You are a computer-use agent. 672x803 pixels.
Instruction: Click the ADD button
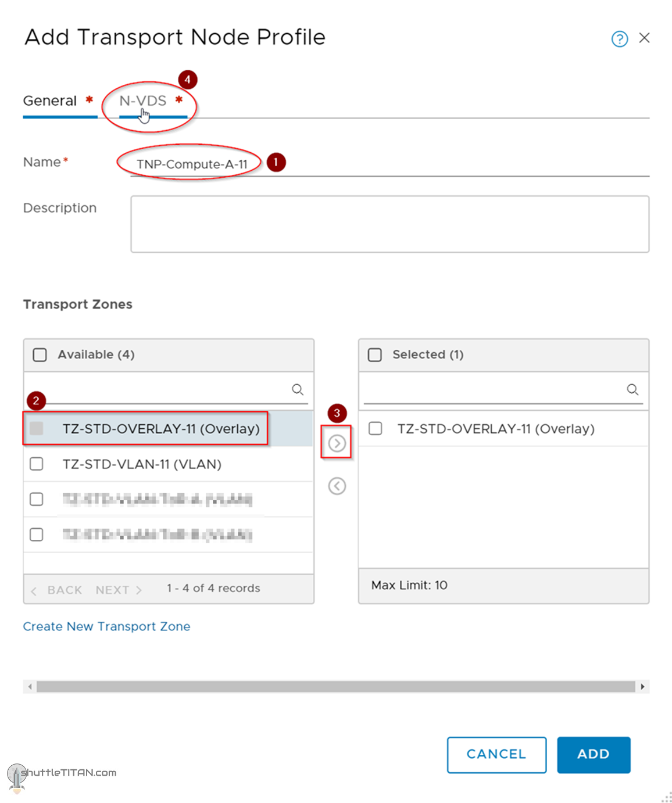593,754
